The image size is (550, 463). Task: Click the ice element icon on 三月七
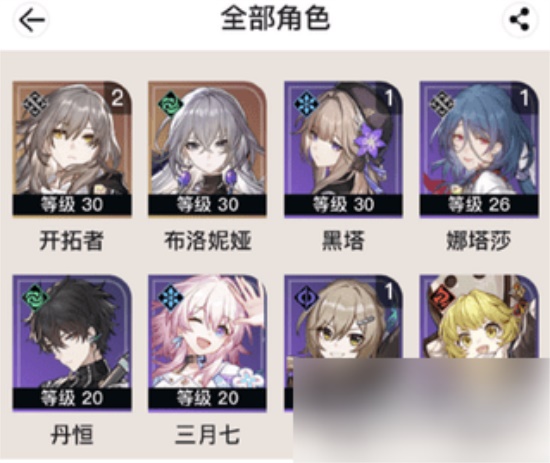pos(171,298)
